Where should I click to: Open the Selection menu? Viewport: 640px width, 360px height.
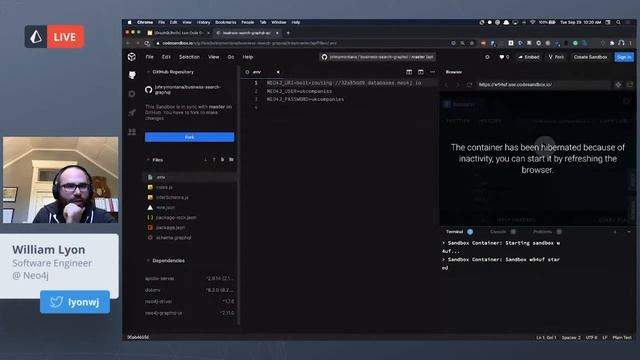point(189,57)
